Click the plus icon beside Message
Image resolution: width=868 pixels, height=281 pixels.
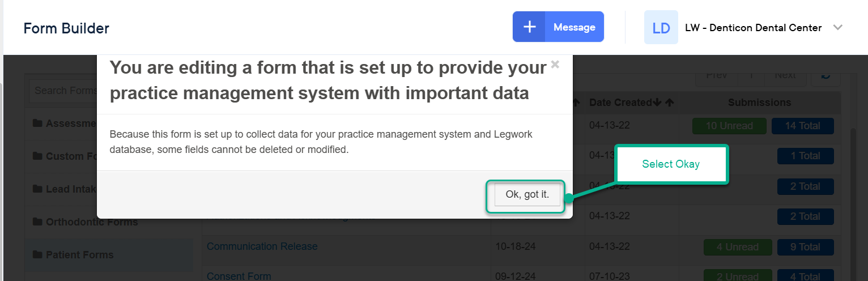tap(529, 27)
